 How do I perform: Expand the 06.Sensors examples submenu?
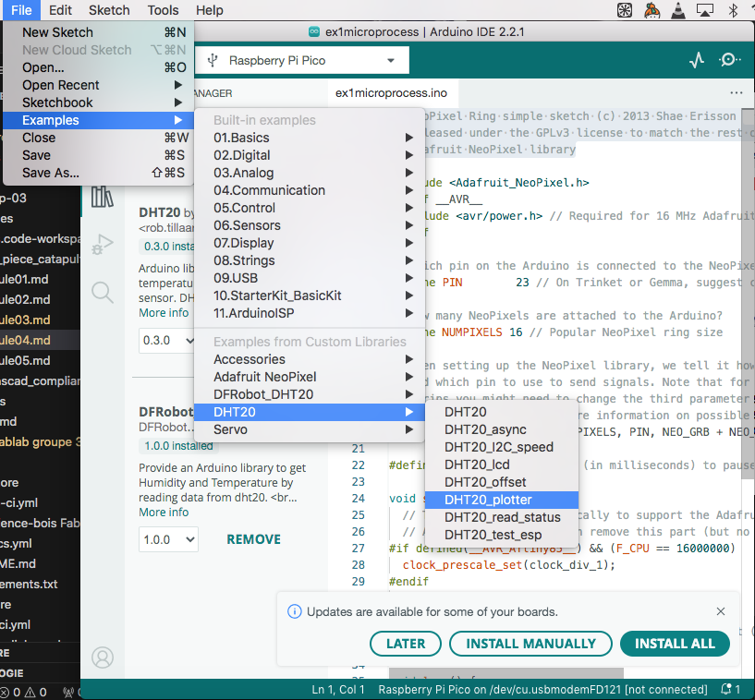[310, 225]
